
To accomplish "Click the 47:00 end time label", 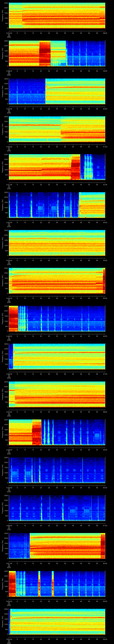I will point(105,374).
